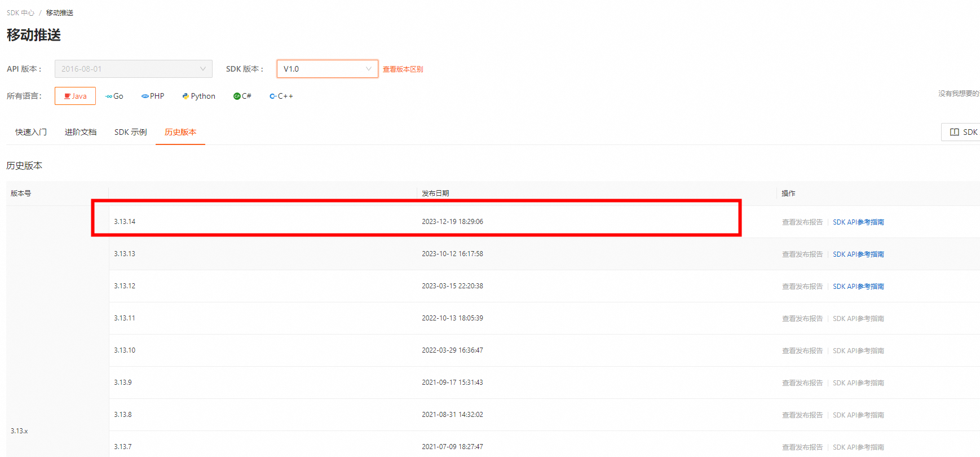This screenshot has height=457, width=980.
Task: Click version number 3.13.10
Action: pos(125,350)
